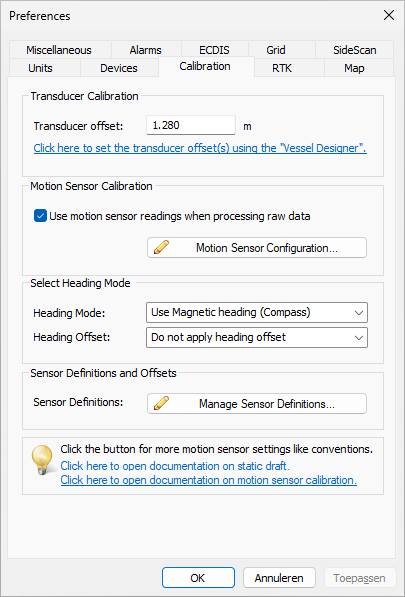Switch to the SideScan tab

355,50
